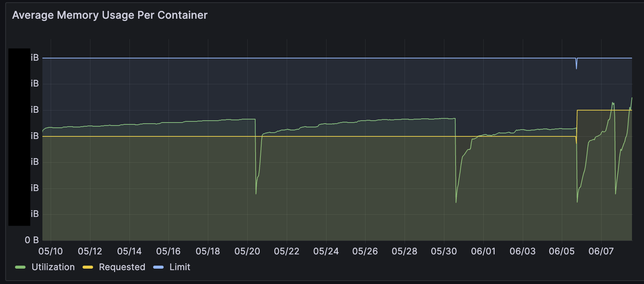Click the 05/20 x-axis date label
644x284 pixels.
(247, 251)
